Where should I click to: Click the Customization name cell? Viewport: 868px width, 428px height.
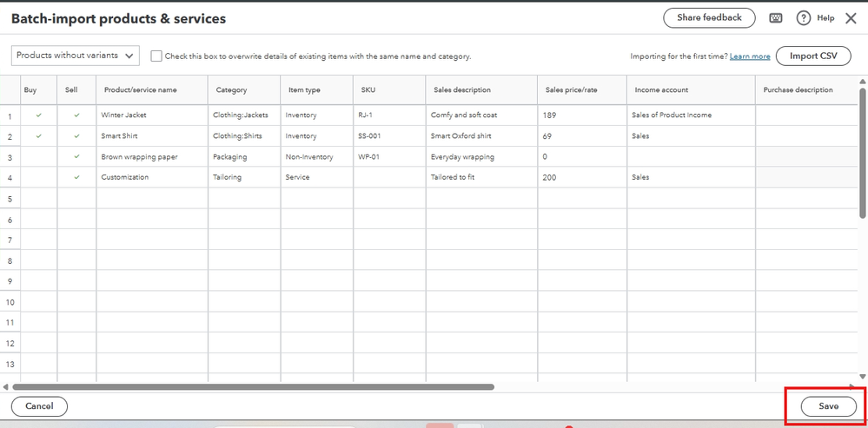tap(152, 177)
